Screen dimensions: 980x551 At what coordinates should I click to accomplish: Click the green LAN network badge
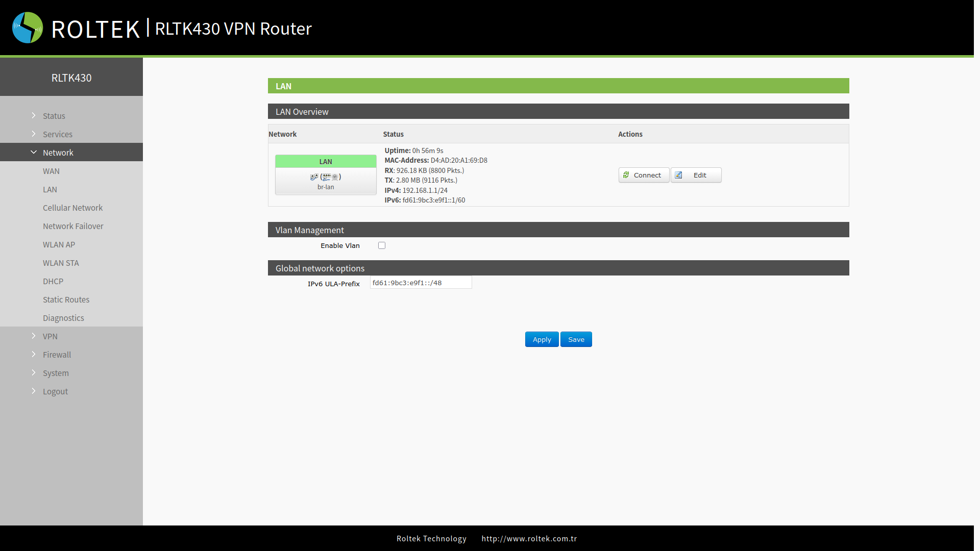[x=326, y=162]
